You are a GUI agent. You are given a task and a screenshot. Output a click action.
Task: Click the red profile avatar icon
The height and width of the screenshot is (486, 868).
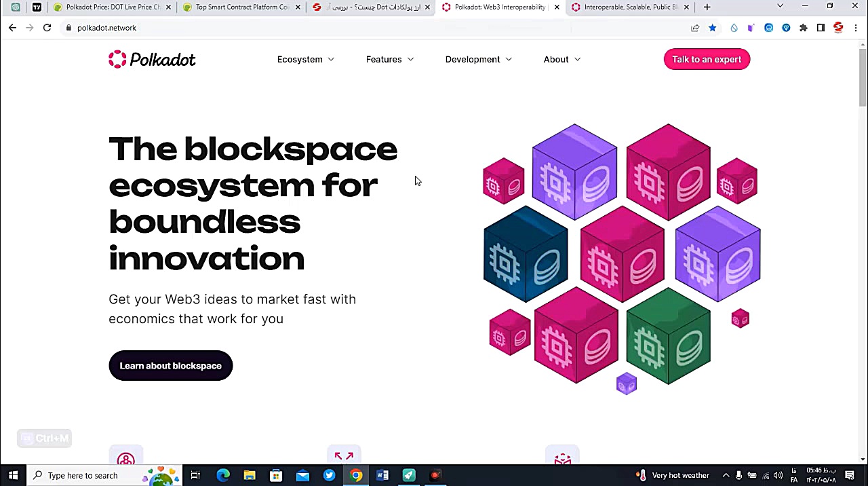pyautogui.click(x=838, y=28)
